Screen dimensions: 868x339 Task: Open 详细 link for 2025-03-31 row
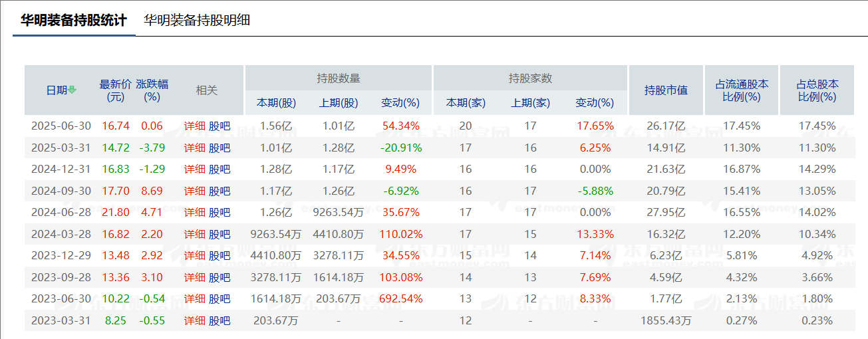195,148
